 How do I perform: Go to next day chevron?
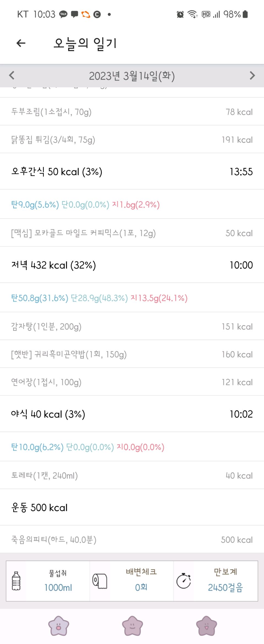tap(252, 75)
